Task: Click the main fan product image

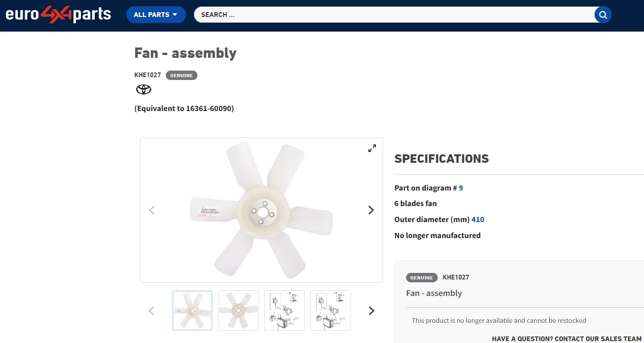Action: click(261, 210)
